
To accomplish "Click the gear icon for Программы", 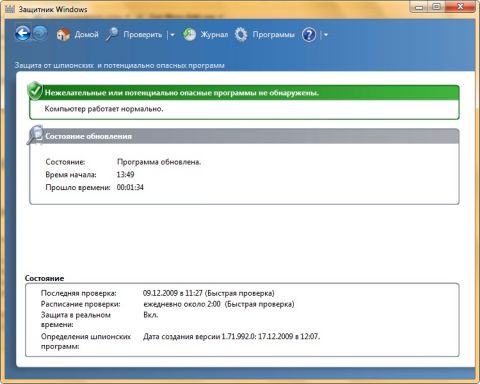I will point(241,34).
